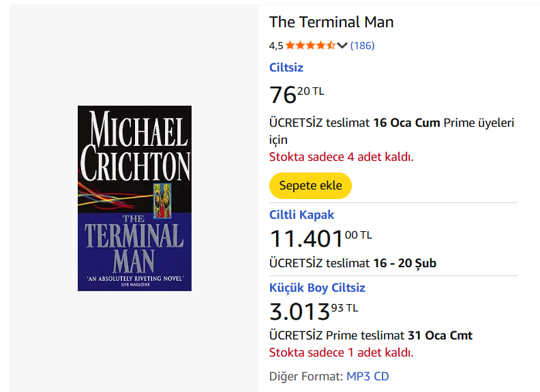
Task: Click the 3.013,93 TL price
Action: click(x=314, y=312)
